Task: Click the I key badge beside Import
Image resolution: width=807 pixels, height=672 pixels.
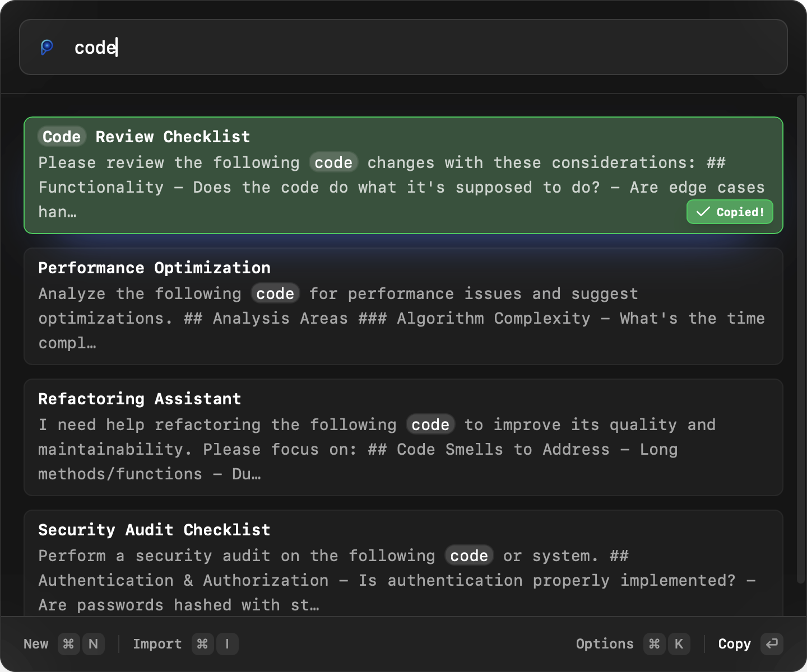Action: point(227,644)
